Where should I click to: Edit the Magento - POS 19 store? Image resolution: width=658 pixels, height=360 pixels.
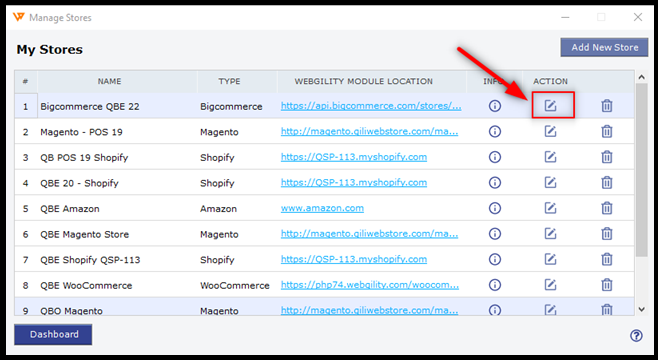pyautogui.click(x=550, y=131)
